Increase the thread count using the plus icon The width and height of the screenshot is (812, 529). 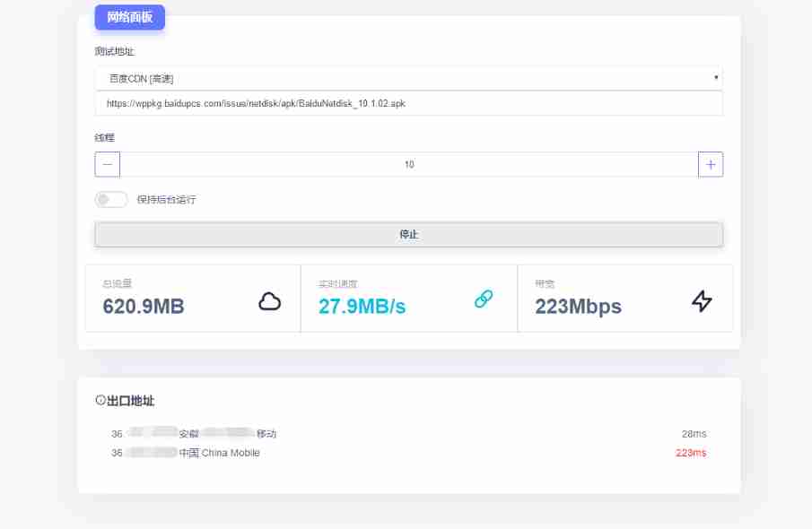point(711,164)
